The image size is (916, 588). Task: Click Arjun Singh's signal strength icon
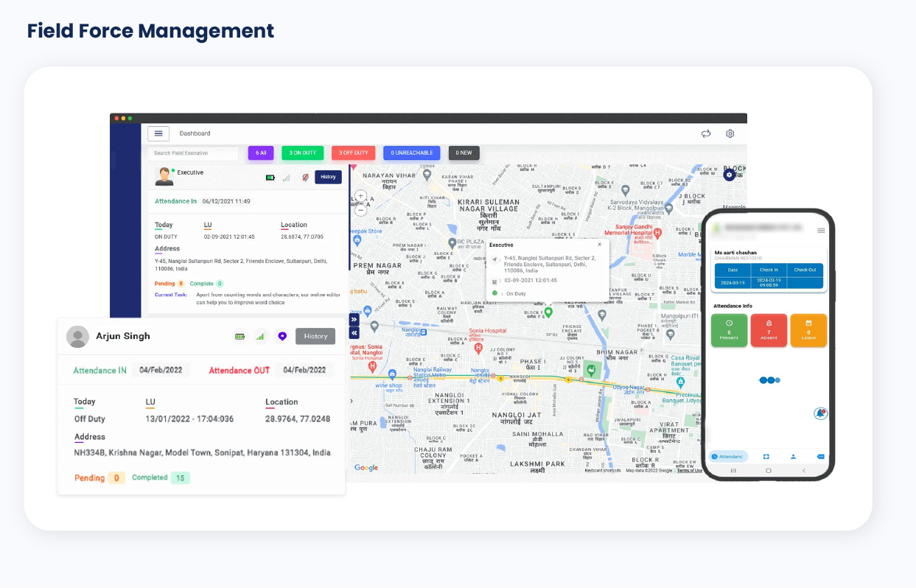point(260,336)
